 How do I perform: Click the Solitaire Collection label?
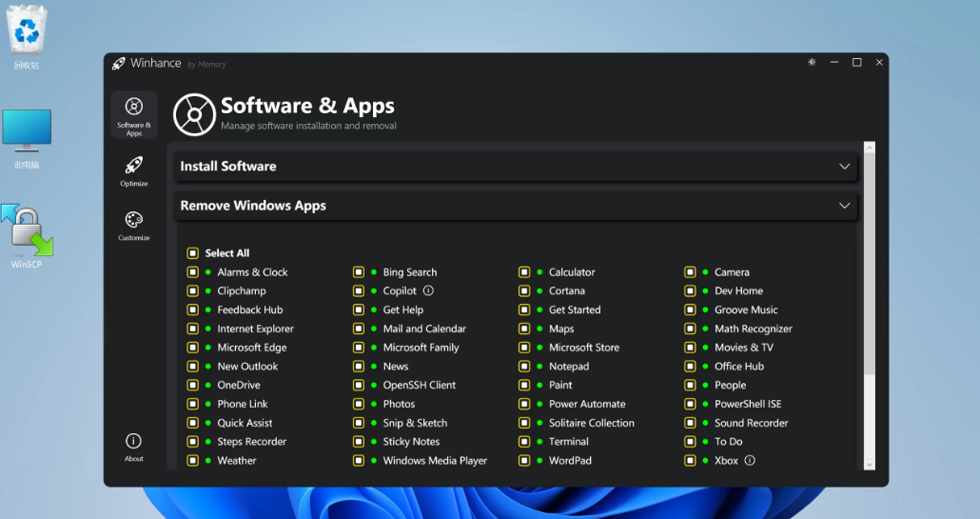[x=591, y=423]
